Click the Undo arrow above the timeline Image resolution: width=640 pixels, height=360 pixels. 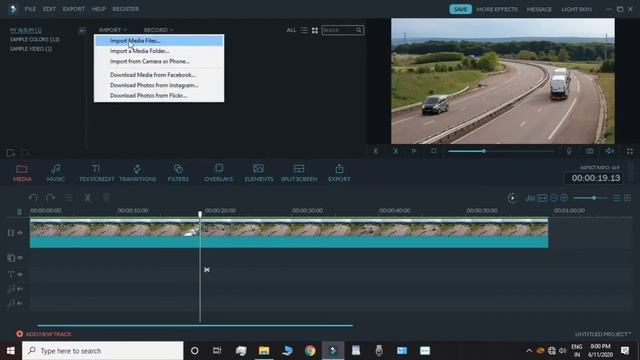[33, 198]
